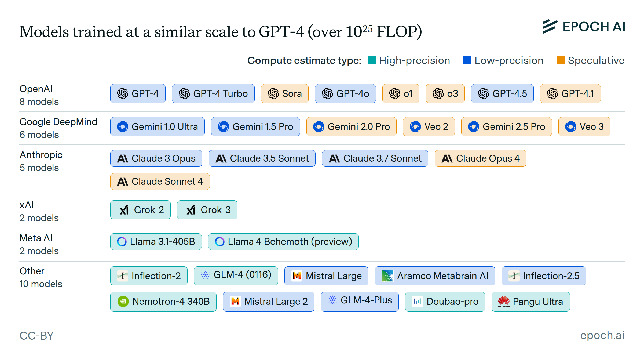644x363 pixels.
Task: Click the NVIDIA icon on Nemotron-4 340B
Action: [123, 302]
